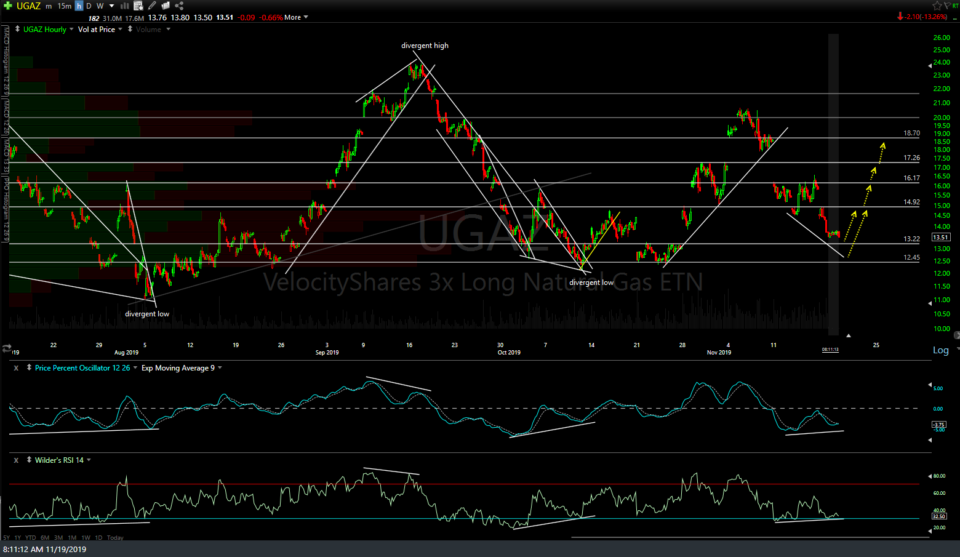Select the 15m timeframe
This screenshot has width=960, height=557.
[x=62, y=5]
